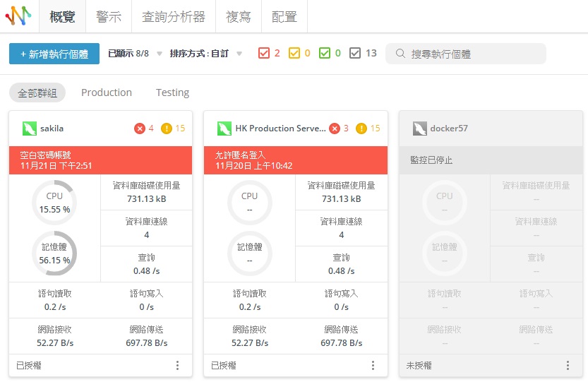
Task: Click the docker57 instance icon
Action: [x=419, y=129]
